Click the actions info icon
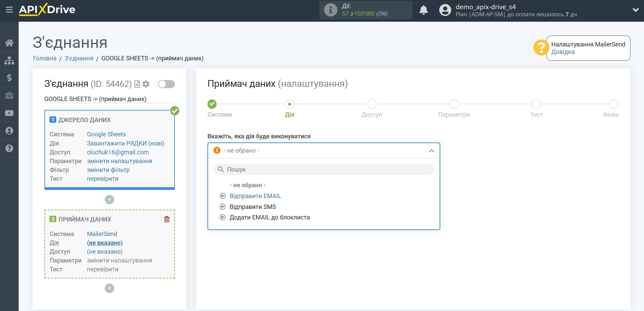644x311 pixels. (x=330, y=10)
